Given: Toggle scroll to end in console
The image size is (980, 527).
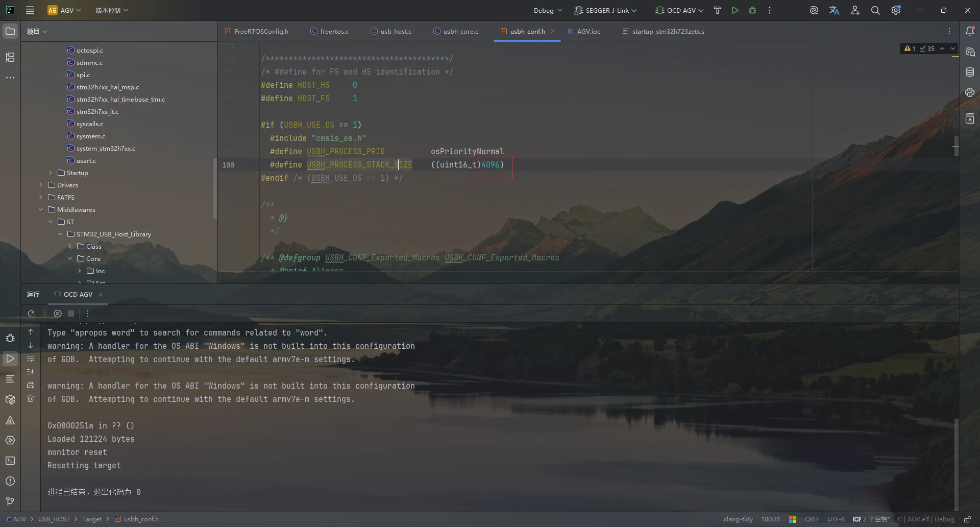Looking at the screenshot, I should click(31, 372).
